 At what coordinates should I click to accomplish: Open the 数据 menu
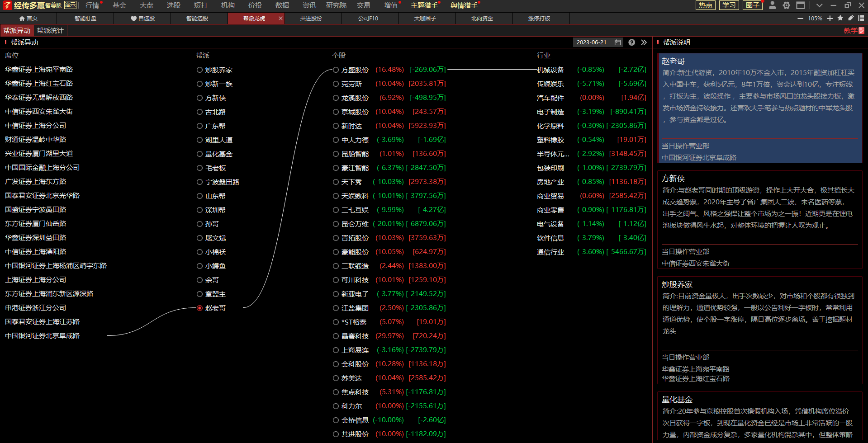pyautogui.click(x=282, y=5)
